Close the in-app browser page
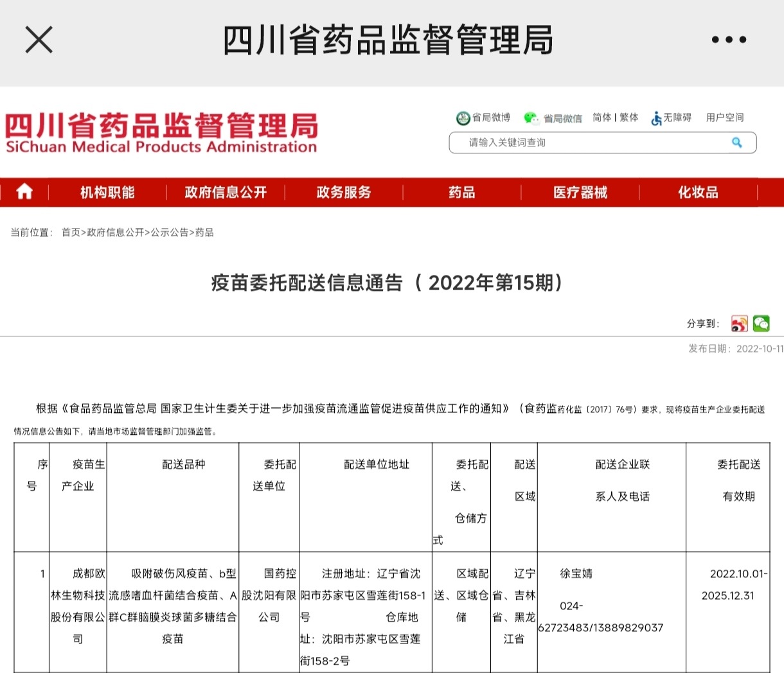 coord(39,40)
